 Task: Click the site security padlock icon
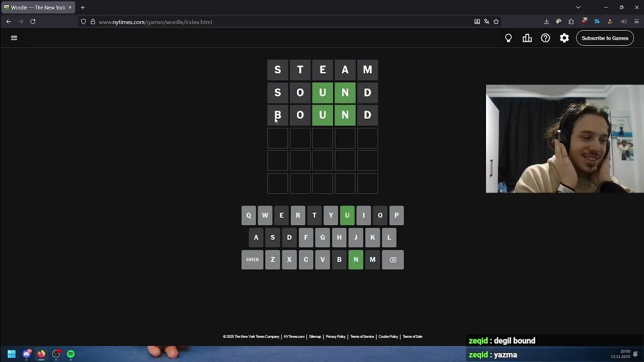93,22
